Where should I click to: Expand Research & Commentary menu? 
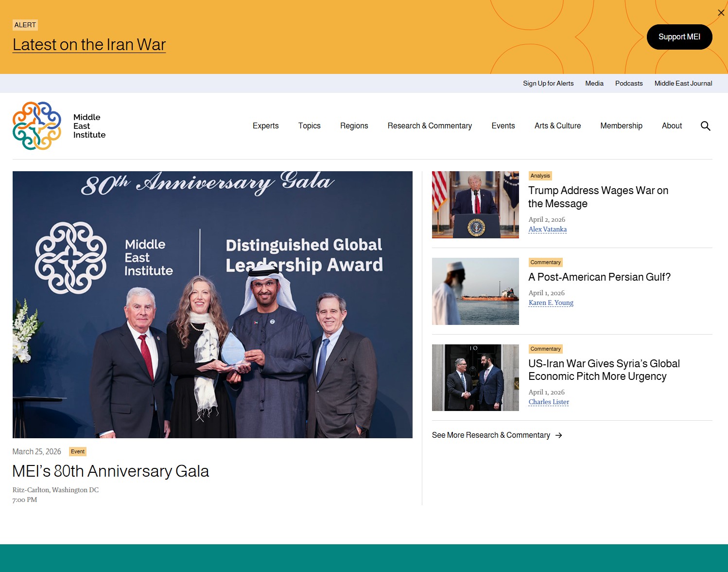click(429, 126)
